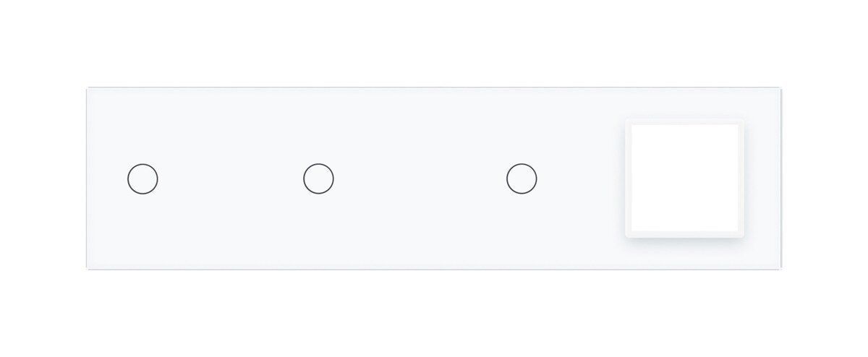868x357 pixels.
Task: Tap the leftmost circular touch button
Action: 142,178
